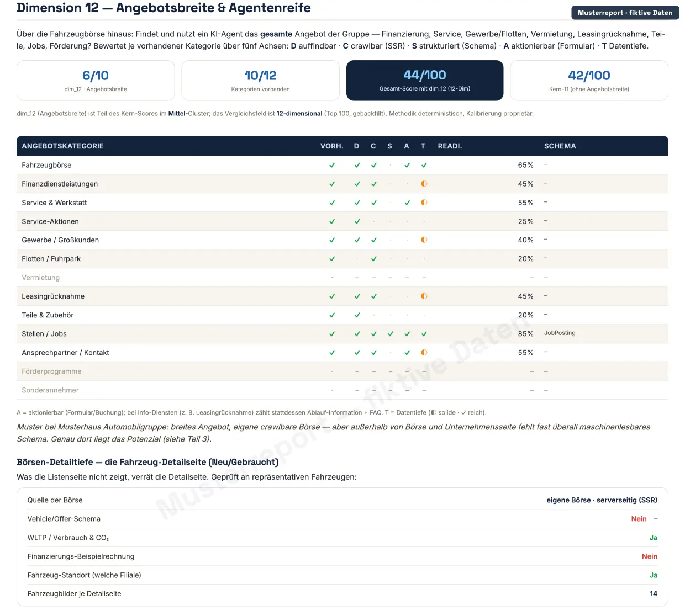Click Stellen / Jobs S column check mark

(x=391, y=334)
